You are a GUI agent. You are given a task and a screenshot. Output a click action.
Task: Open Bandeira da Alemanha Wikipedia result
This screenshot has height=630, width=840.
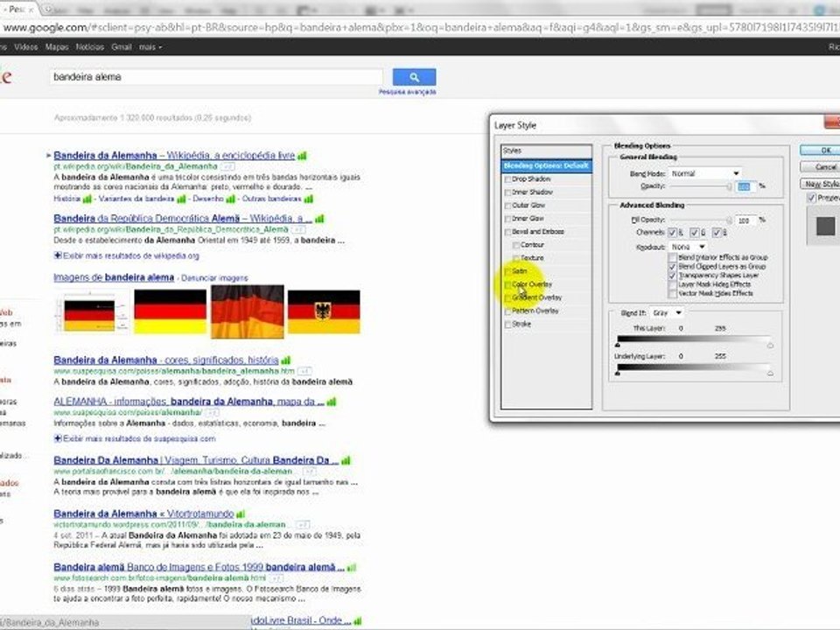pyautogui.click(x=174, y=156)
